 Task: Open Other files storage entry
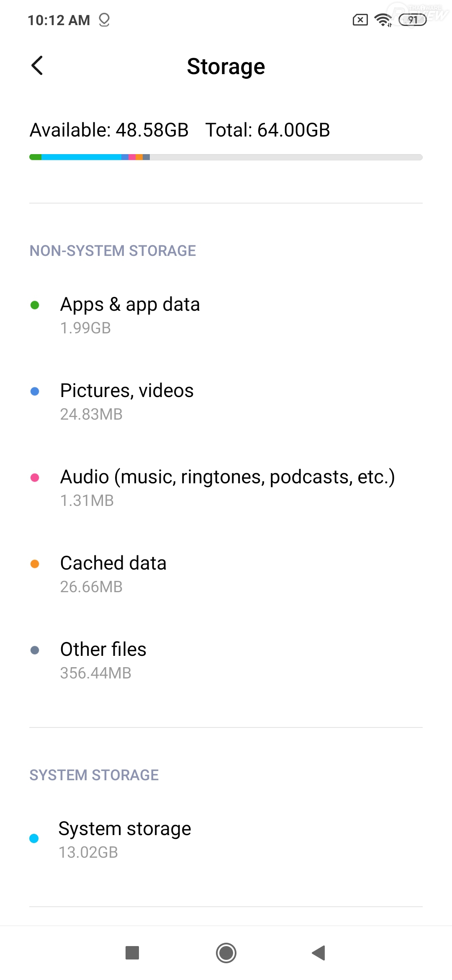click(x=103, y=660)
